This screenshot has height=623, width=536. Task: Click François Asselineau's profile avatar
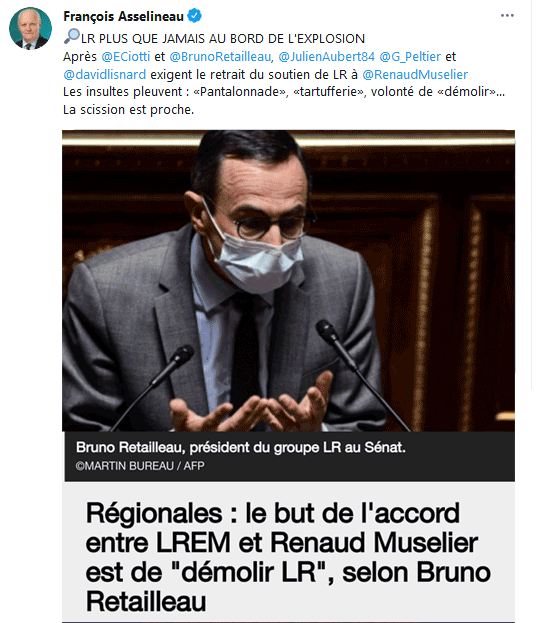(x=30, y=28)
